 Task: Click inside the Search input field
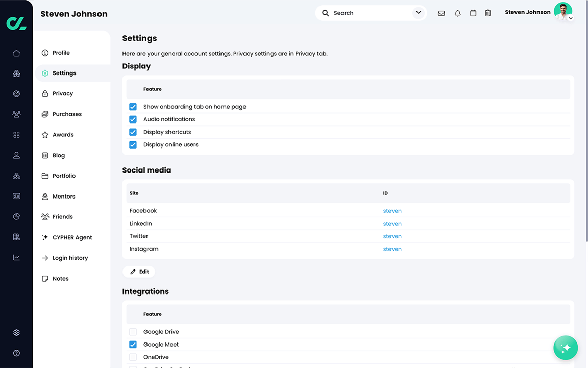371,13
